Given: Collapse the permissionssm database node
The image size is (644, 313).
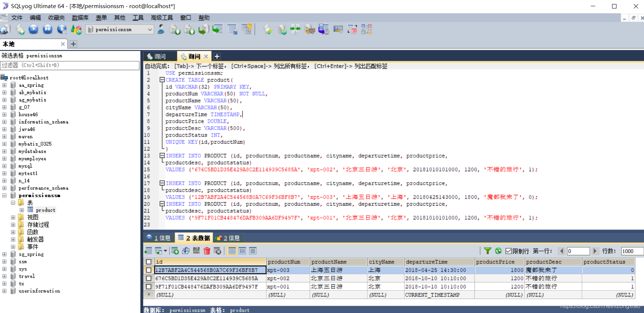Looking at the screenshot, I should [4, 195].
